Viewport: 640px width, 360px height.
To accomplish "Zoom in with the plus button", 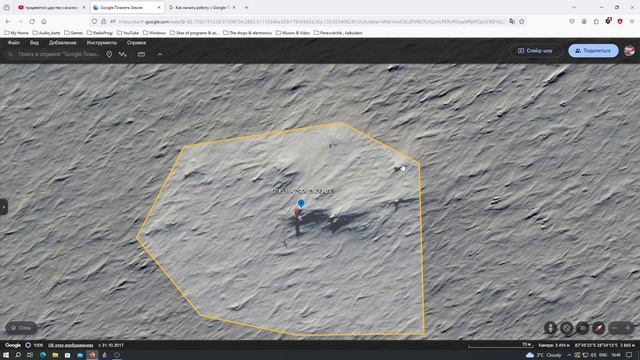I will pos(628,328).
